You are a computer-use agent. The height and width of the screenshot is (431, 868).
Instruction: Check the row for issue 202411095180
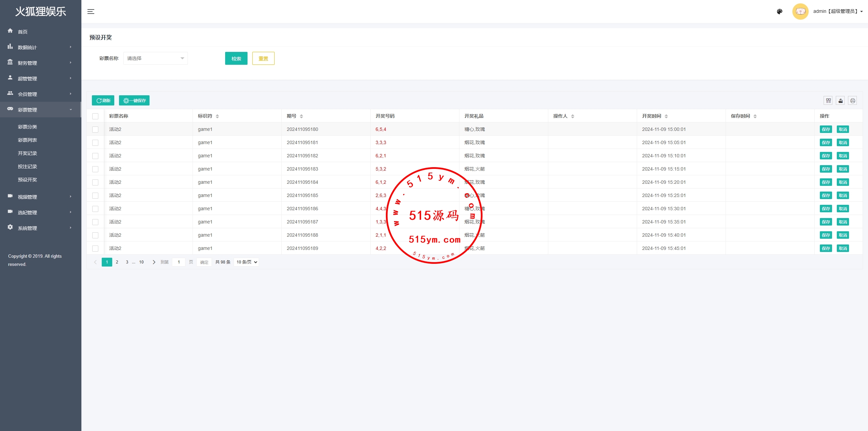[95, 130]
